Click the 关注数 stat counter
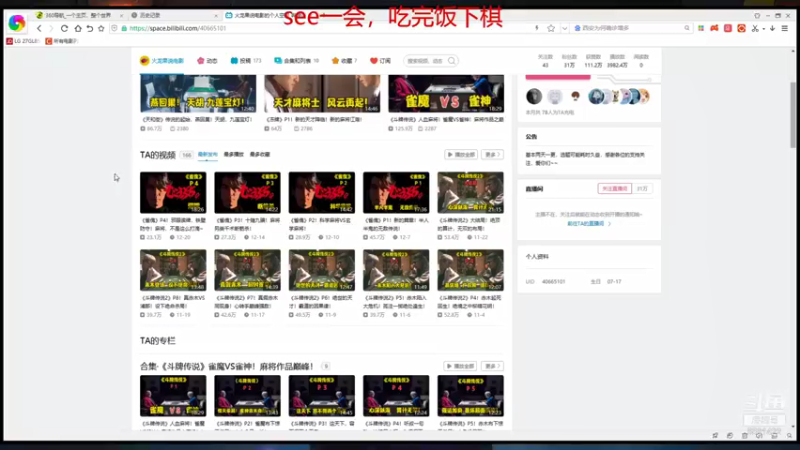The height and width of the screenshot is (450, 800). tap(545, 61)
